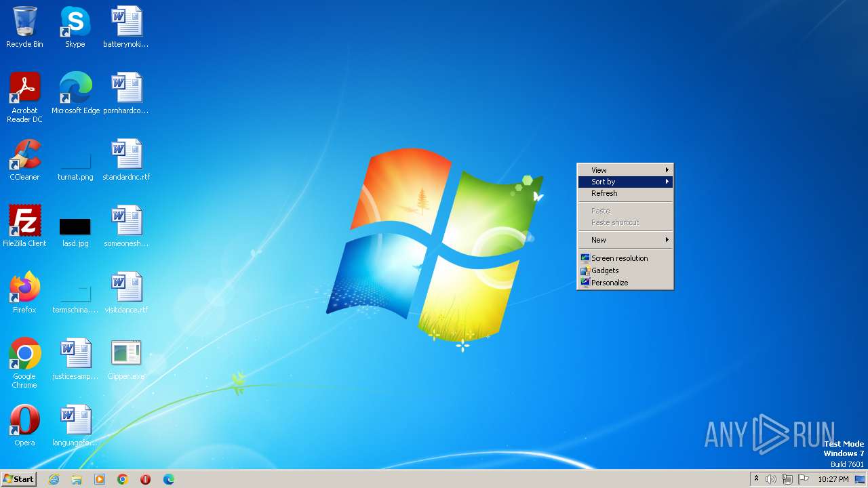This screenshot has width=868, height=488.
Task: Open the Action Center flag icon
Action: click(804, 479)
